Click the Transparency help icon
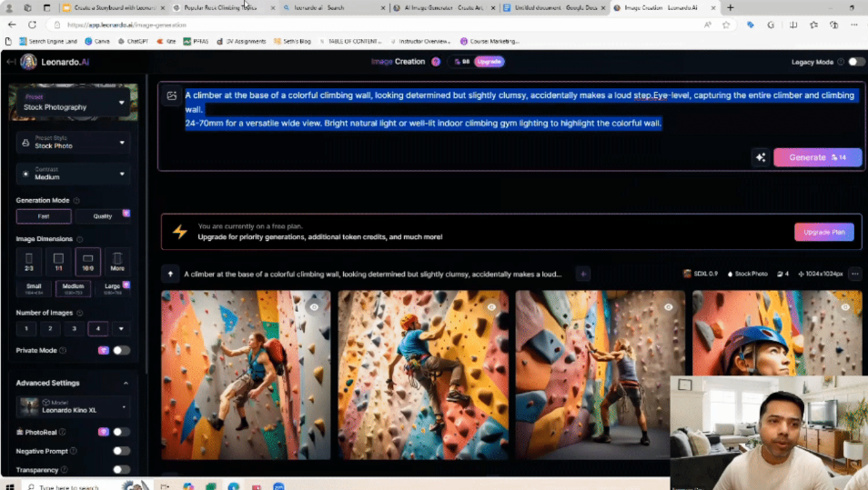868x490 pixels. (x=65, y=470)
